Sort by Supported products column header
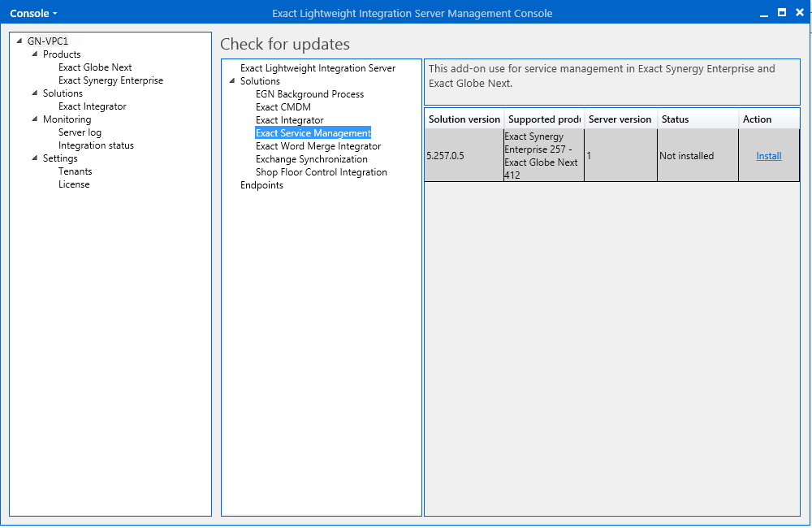 544,119
